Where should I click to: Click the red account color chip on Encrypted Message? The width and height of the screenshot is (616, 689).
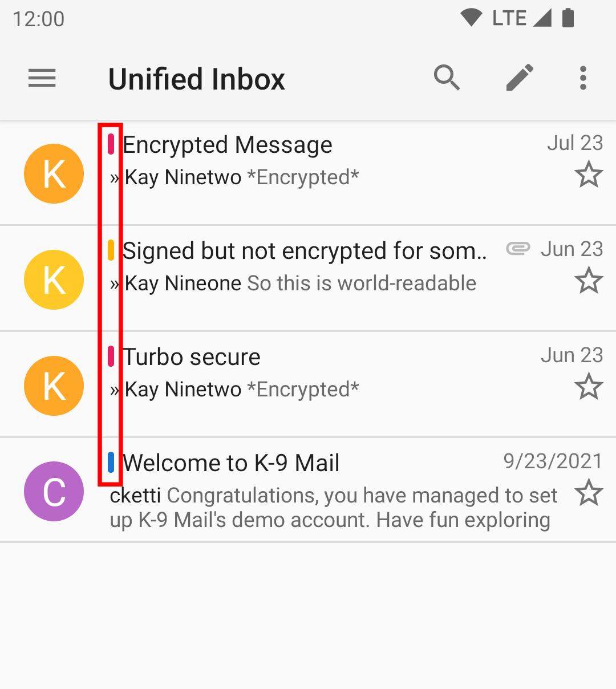[x=111, y=144]
